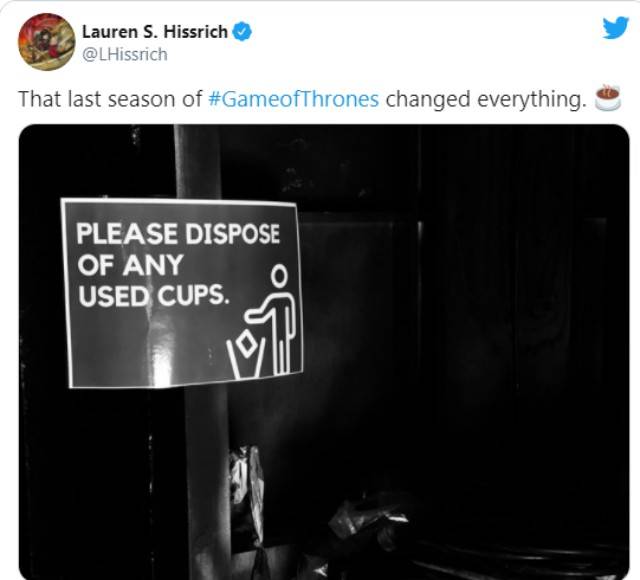Click the 'OF ANY' line on sign
Image resolution: width=640 pixels, height=580 pixels.
tap(130, 265)
